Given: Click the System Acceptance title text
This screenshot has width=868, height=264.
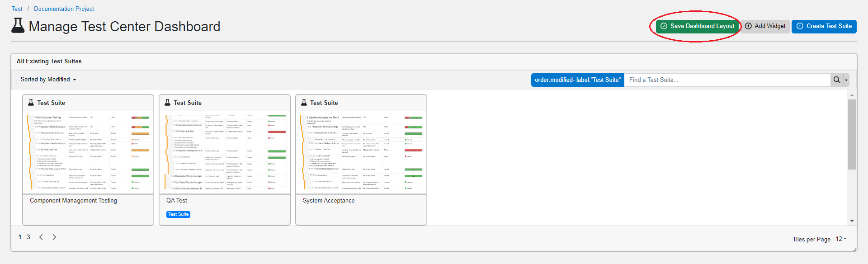Looking at the screenshot, I should pyautogui.click(x=329, y=200).
